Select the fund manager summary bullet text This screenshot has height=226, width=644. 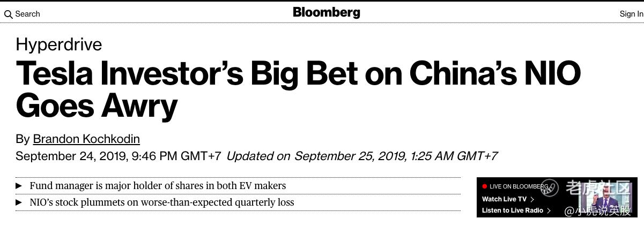coord(158,186)
